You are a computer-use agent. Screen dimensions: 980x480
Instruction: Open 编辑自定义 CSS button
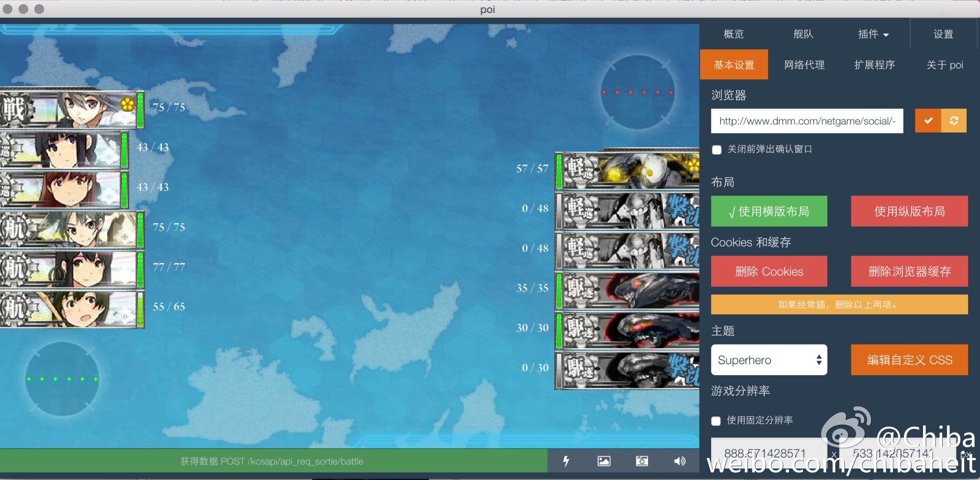tap(909, 360)
